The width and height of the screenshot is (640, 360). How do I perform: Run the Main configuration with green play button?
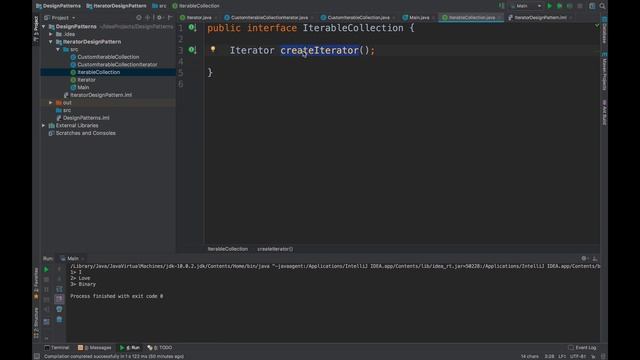(549, 6)
